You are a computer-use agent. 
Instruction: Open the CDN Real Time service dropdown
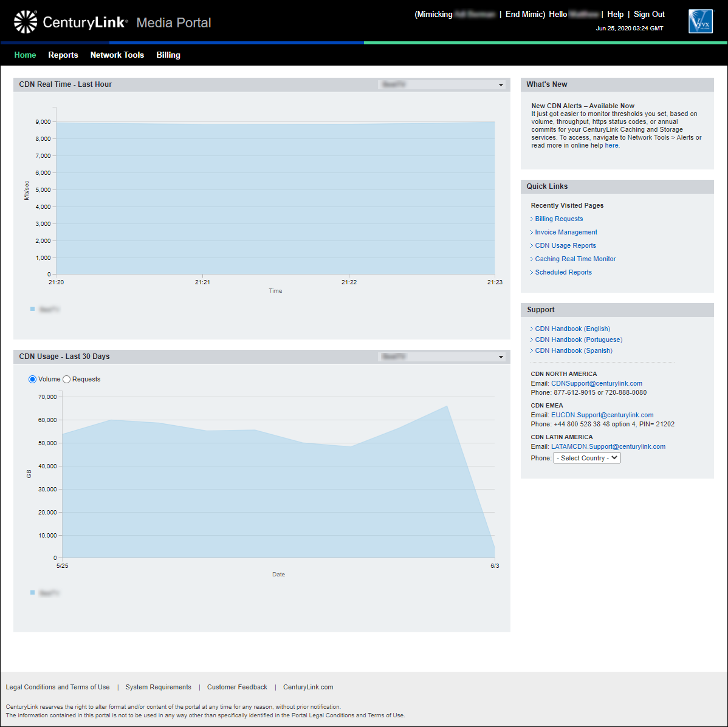pyautogui.click(x=442, y=84)
